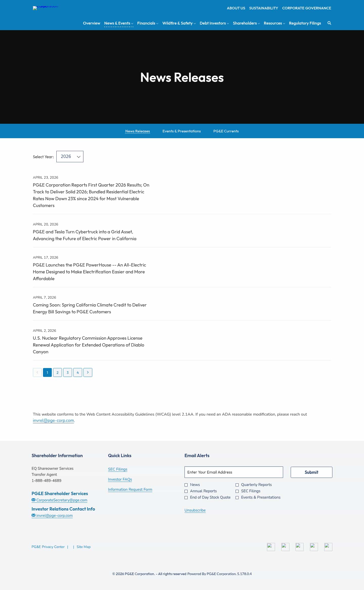Click the Enter Your Email Address field
The image size is (364, 590).
pyautogui.click(x=234, y=472)
